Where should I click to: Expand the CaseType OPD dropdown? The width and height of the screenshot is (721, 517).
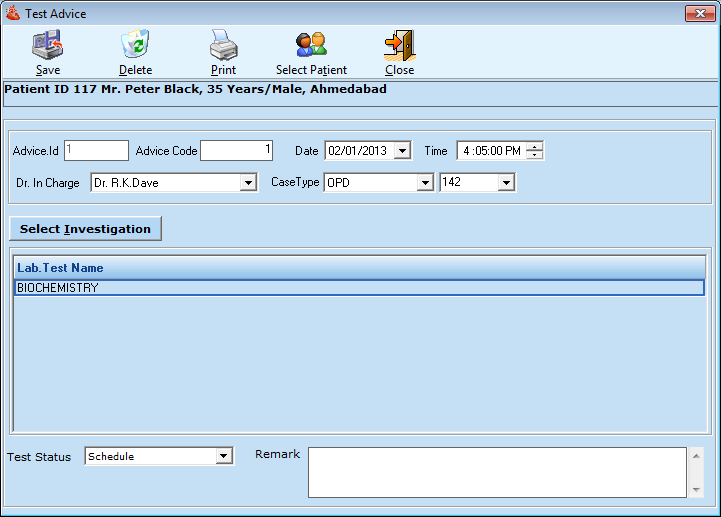pyautogui.click(x=425, y=183)
